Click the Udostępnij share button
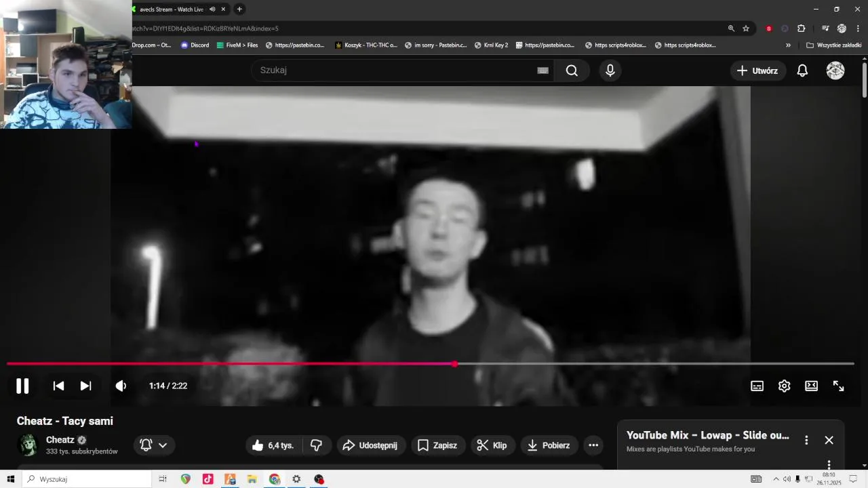Screen dimensions: 868x488 coord(371,445)
